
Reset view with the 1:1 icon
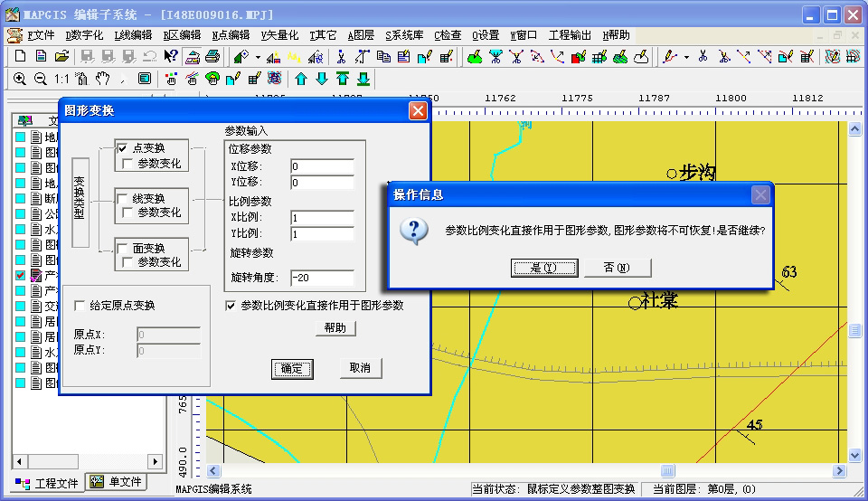pos(61,80)
